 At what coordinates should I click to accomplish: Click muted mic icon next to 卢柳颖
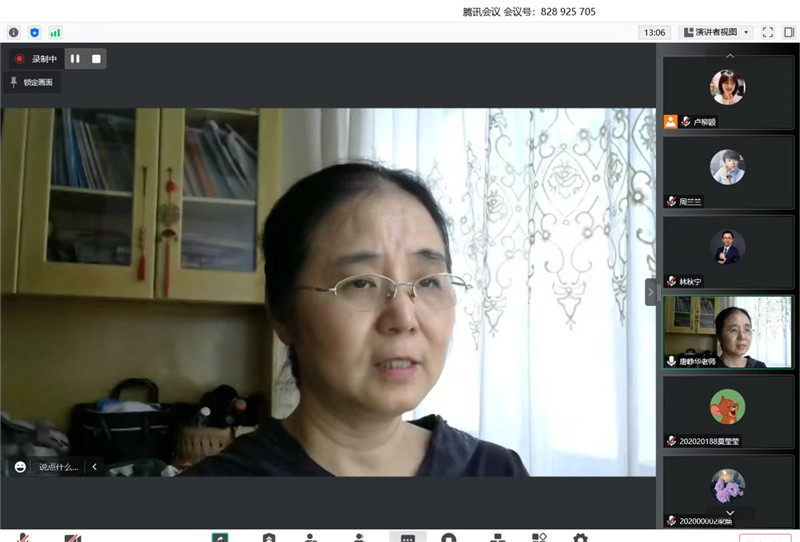coord(686,121)
